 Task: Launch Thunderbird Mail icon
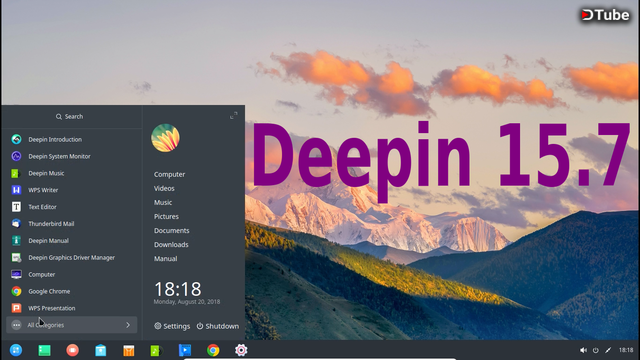coord(16,224)
